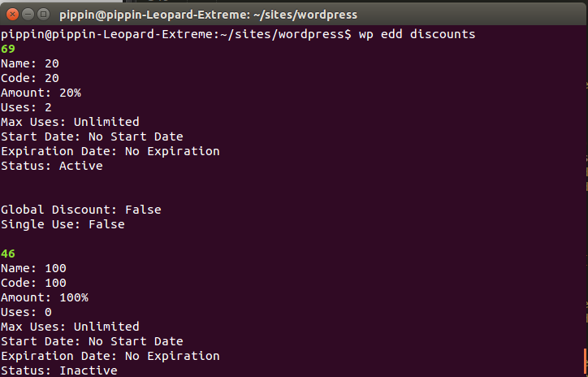588x377 pixels.
Task: Click the 'Uses: 2' line
Action: click(26, 107)
